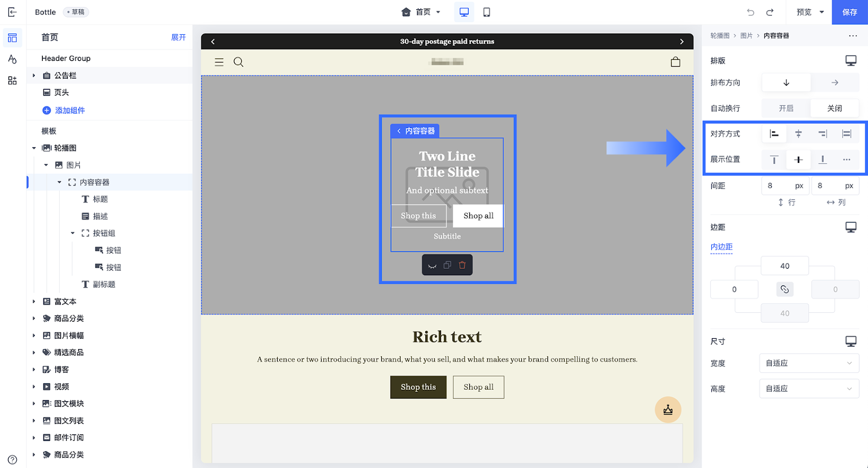Screen dimensions: 868x468
Task: Click the floating orange crown button
Action: coord(668,410)
